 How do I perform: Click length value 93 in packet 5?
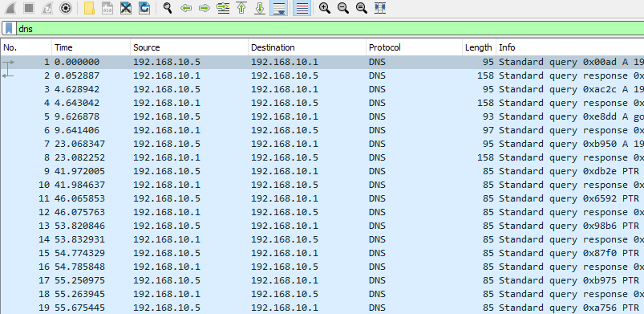pyautogui.click(x=488, y=116)
